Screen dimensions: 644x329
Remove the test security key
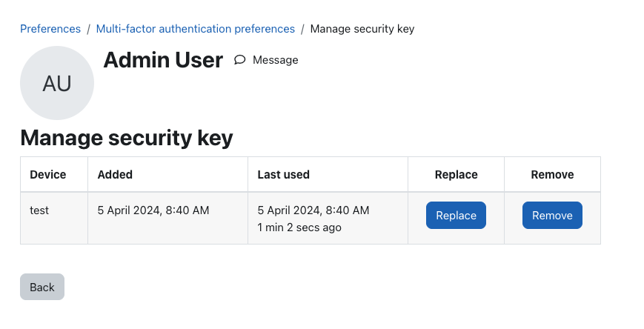pos(552,215)
